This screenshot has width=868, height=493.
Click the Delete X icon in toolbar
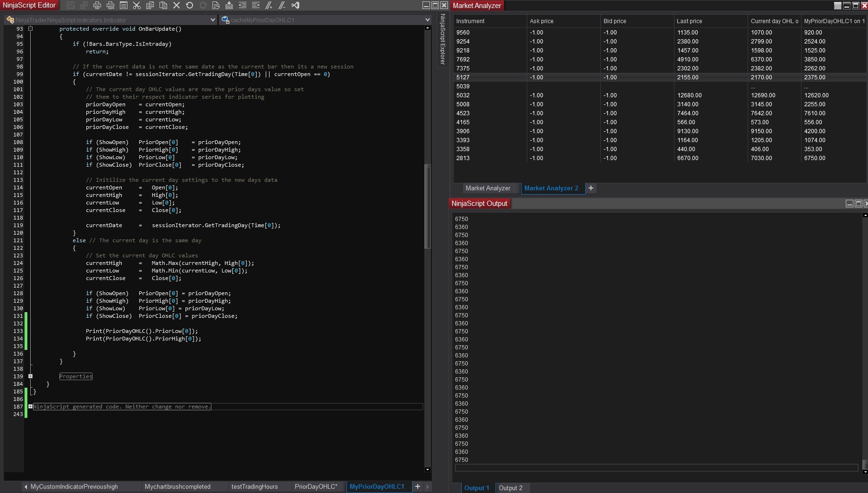(x=177, y=5)
